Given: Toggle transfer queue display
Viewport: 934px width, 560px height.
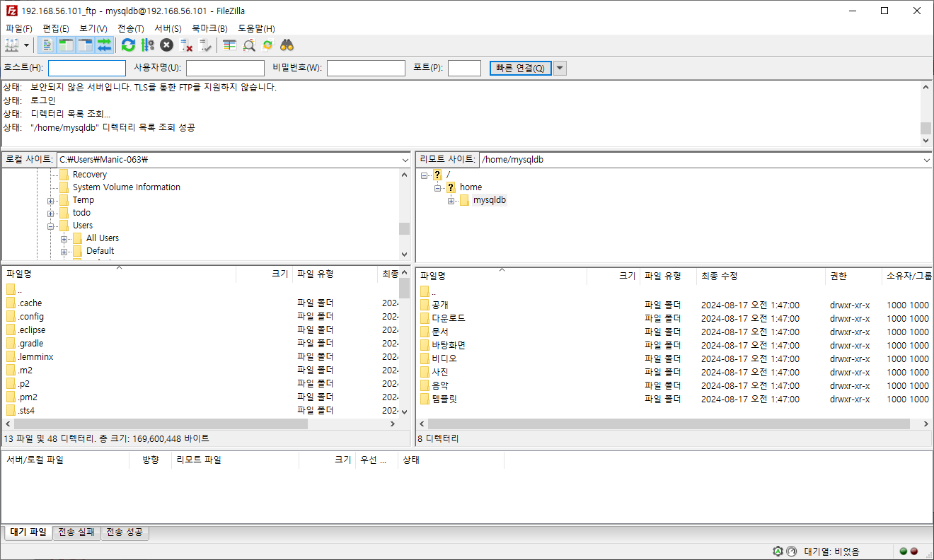Looking at the screenshot, I should (105, 45).
